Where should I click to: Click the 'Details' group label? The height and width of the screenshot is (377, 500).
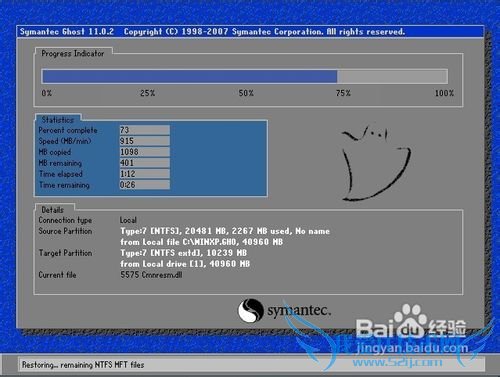point(53,210)
